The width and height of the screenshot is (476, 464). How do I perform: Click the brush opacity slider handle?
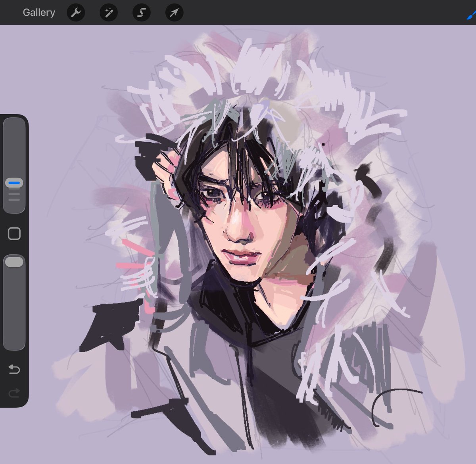[x=14, y=262]
